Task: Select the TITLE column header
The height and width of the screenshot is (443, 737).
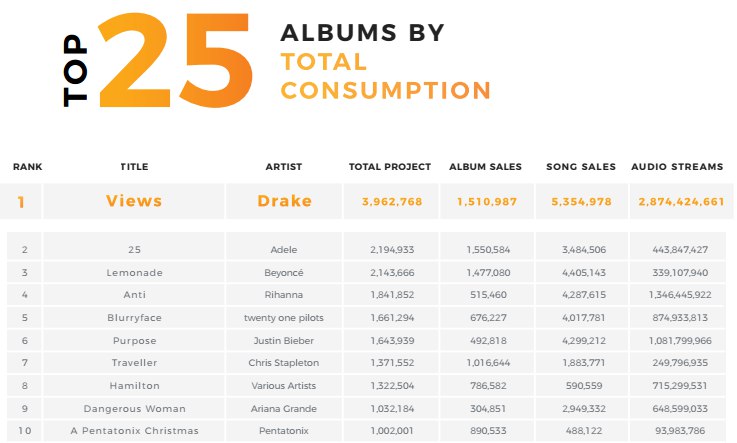Action: (134, 167)
